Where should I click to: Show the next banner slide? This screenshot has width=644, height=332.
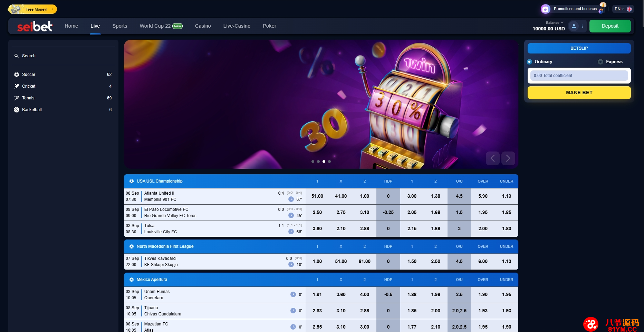(508, 158)
